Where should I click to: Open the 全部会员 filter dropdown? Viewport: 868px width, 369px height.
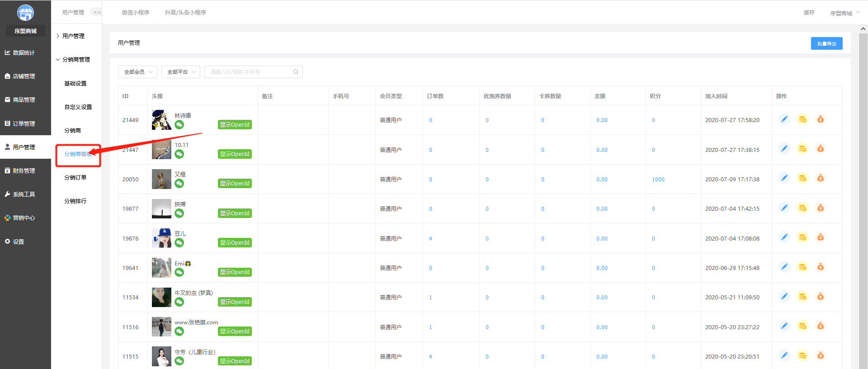(x=138, y=72)
